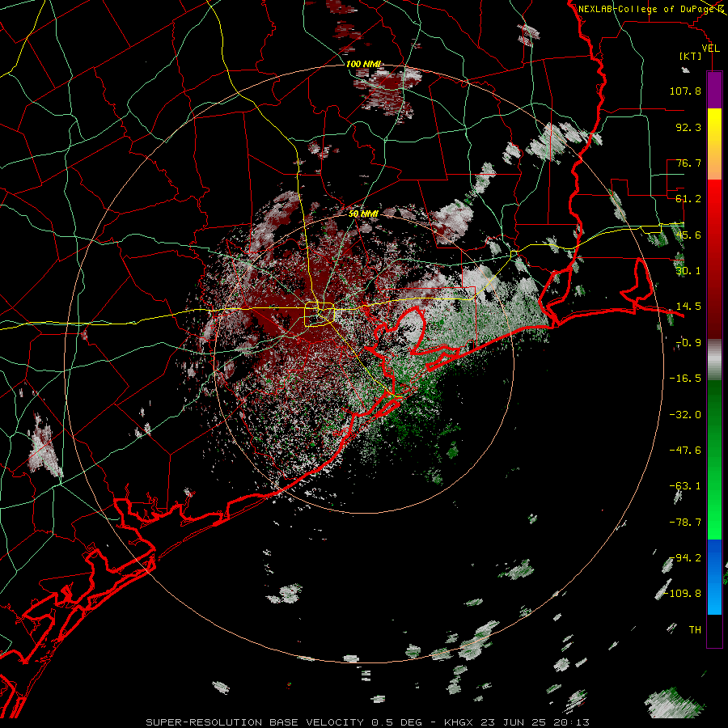The image size is (728, 728).
Task: Click the 107.8 velocity scale value
Action: pos(685,91)
